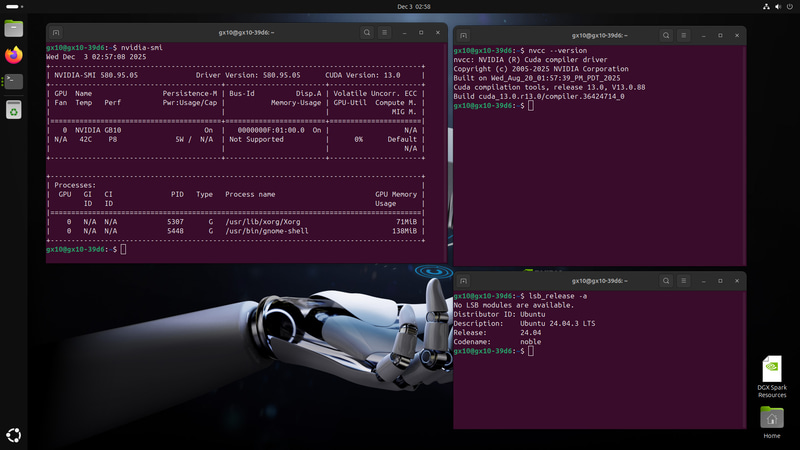Click the PID '5448' cell

click(175, 231)
